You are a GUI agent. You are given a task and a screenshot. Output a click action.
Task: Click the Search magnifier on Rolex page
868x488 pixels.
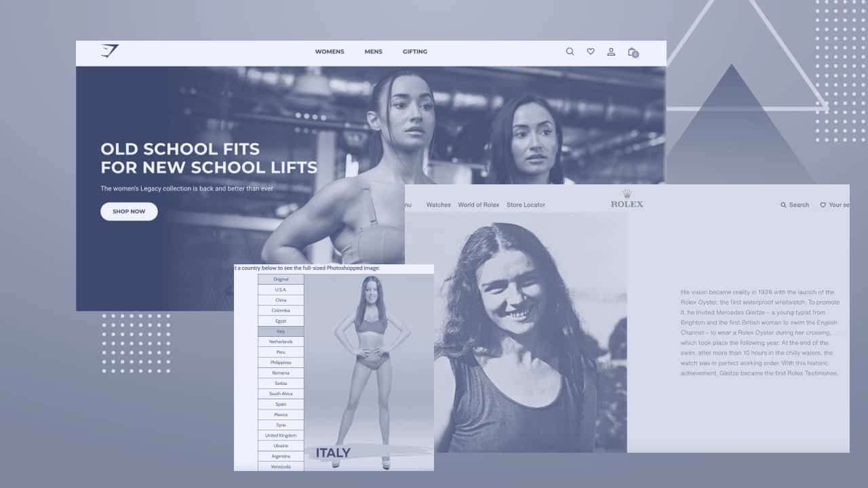coord(783,205)
